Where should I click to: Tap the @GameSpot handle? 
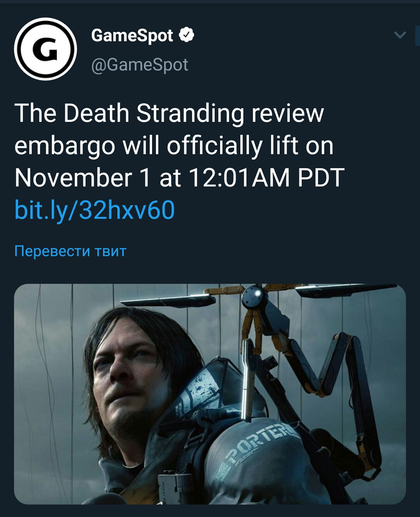[x=140, y=65]
